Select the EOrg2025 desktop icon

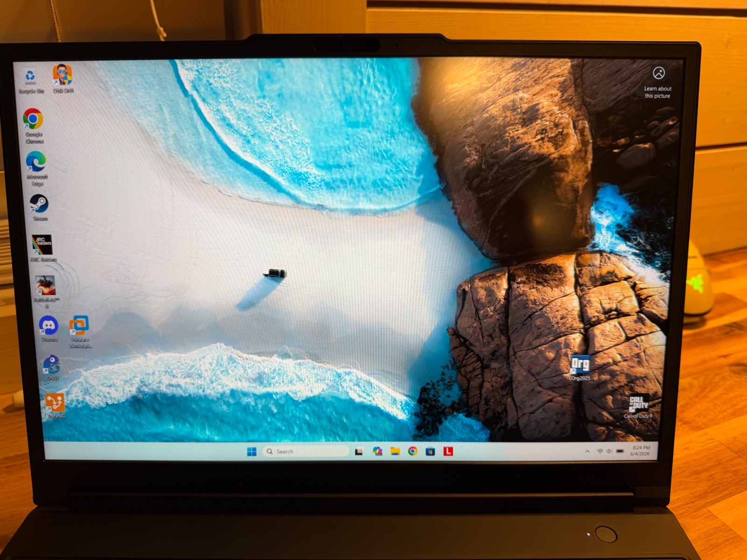[x=580, y=368]
